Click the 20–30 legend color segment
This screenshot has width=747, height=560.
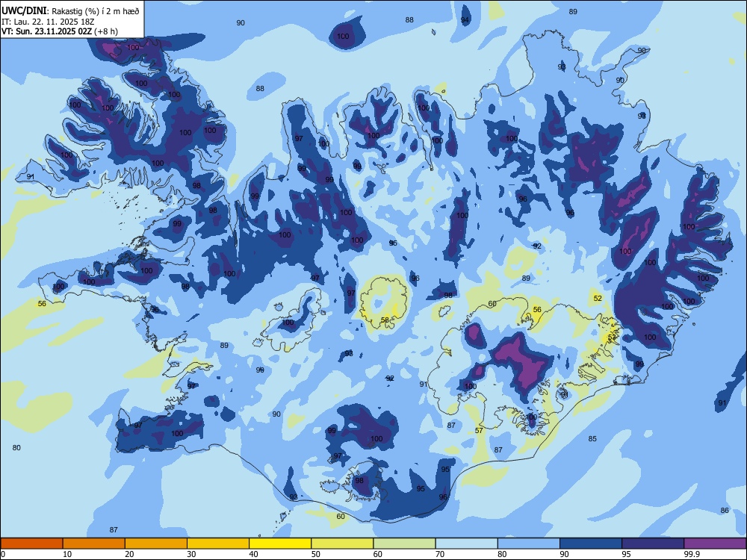point(156,544)
